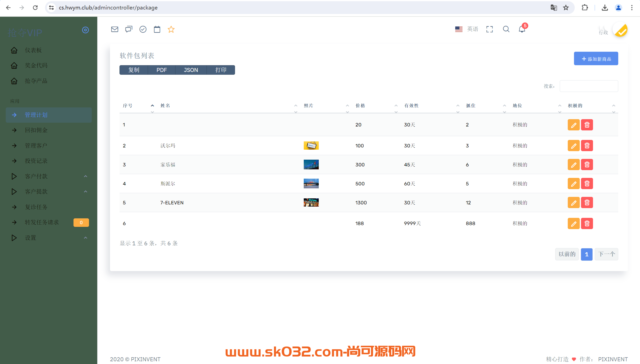Open 转发任务请求 sidebar item

click(49, 223)
